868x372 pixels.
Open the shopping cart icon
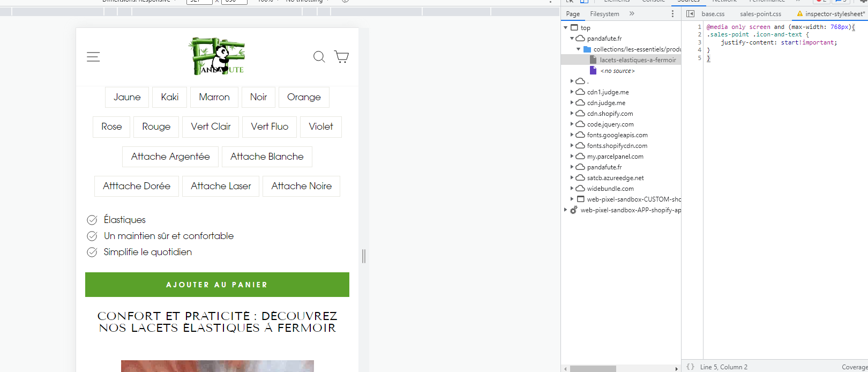pos(341,57)
